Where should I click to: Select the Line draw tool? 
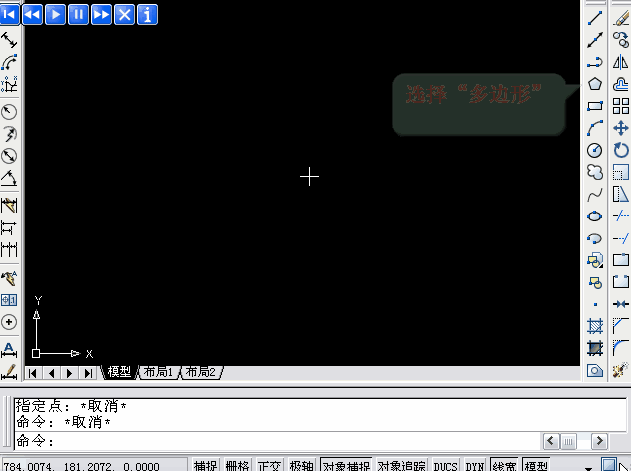[x=594, y=18]
